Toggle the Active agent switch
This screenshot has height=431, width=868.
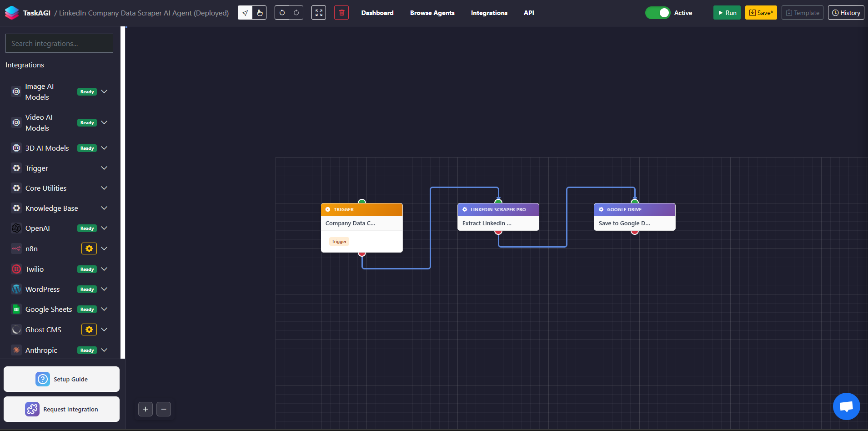pos(657,13)
